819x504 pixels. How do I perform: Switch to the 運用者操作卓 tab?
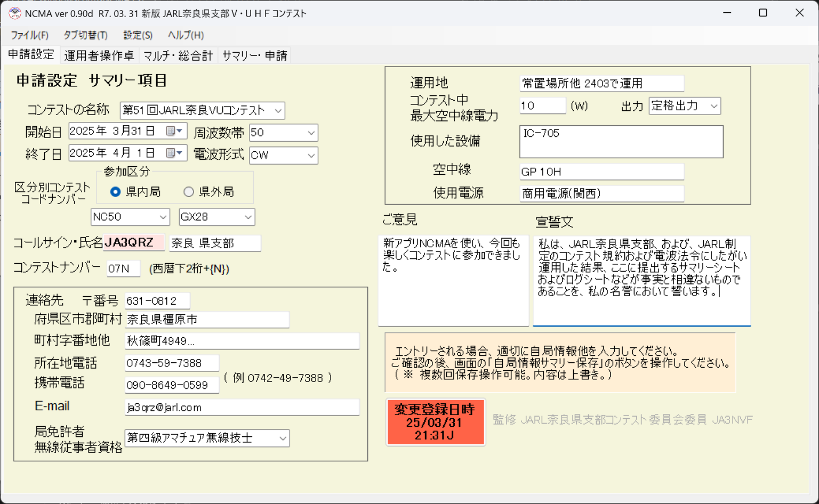coord(100,55)
